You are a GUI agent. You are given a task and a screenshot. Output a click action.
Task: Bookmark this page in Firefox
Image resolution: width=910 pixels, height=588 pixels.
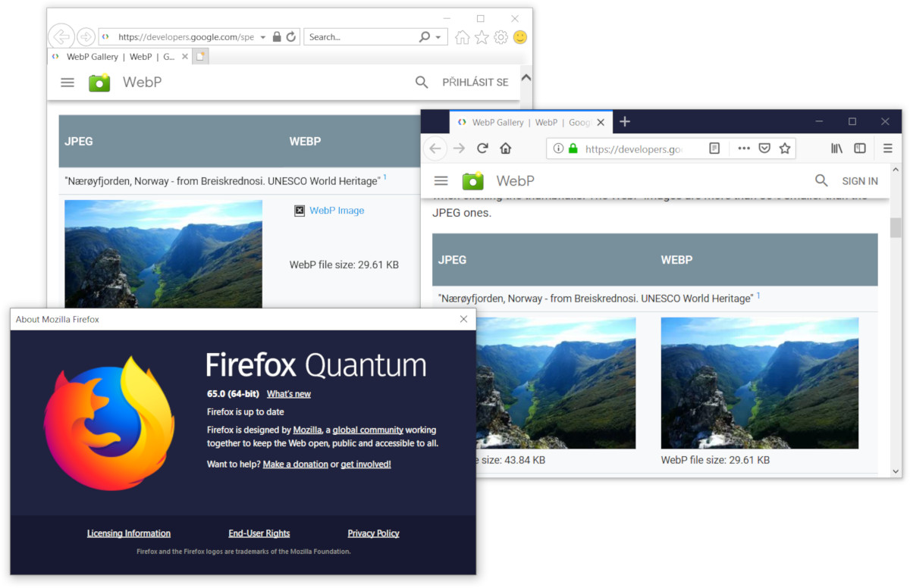785,149
